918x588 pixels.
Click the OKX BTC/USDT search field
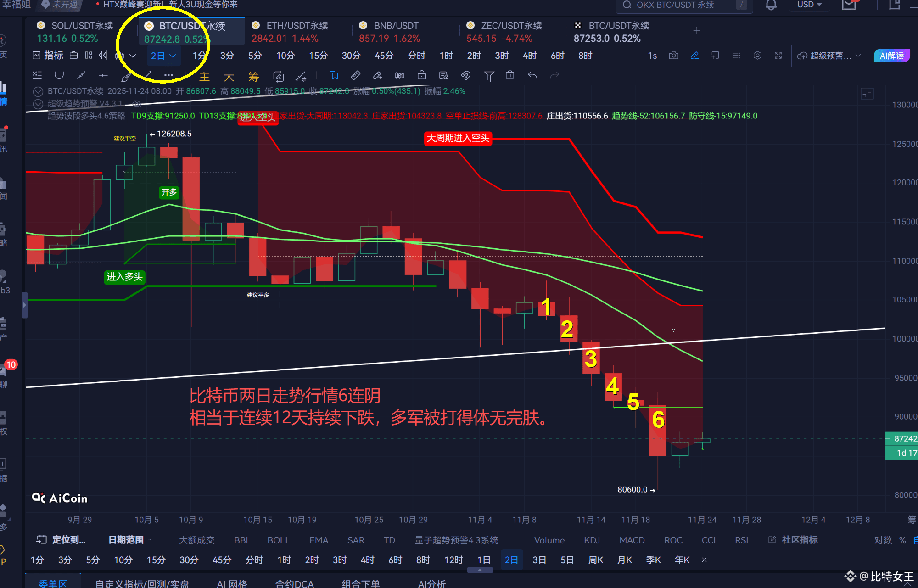pos(675,5)
